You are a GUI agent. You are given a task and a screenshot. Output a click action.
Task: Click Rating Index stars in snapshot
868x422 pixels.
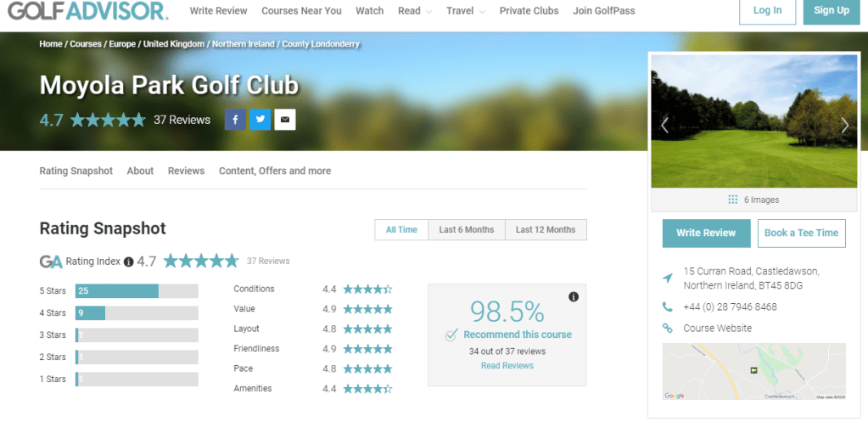201,261
